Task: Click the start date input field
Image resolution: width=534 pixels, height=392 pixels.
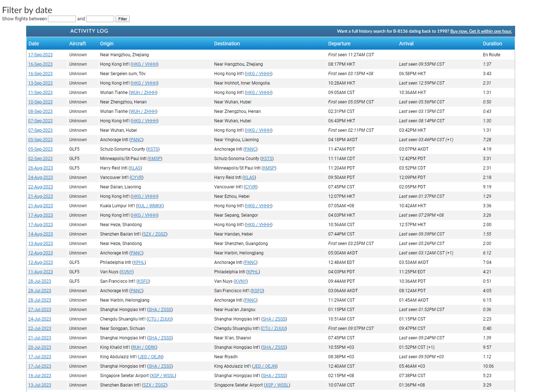Action: click(62, 19)
